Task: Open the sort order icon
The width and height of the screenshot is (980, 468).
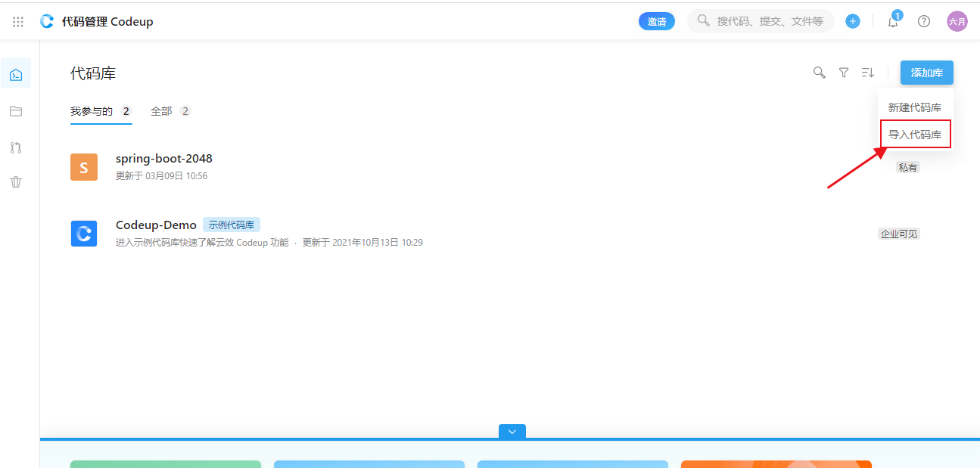Action: [x=868, y=73]
